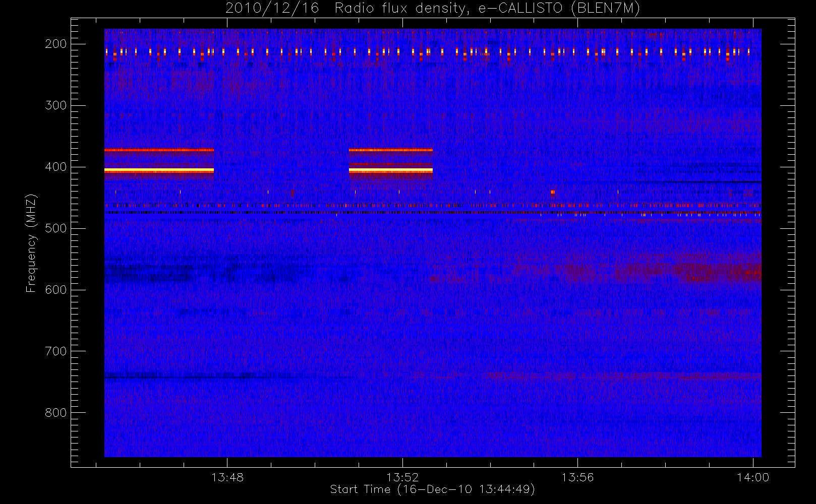Click the 200 frequency tick label

tap(55, 44)
